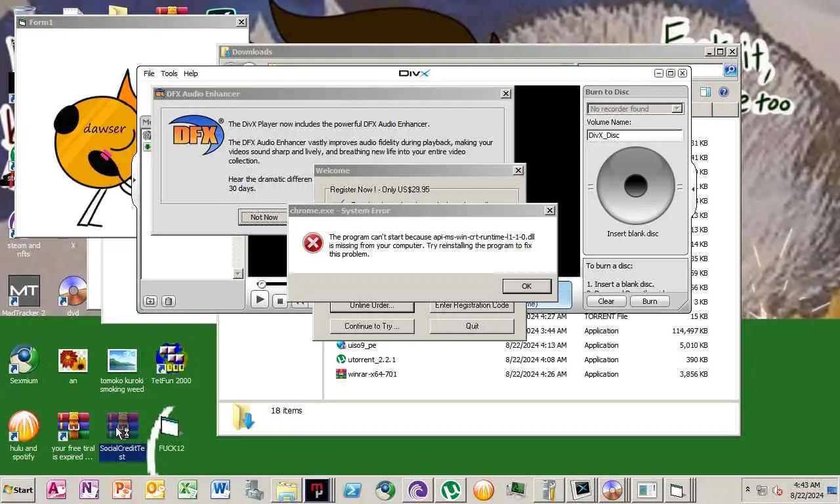Click the Online Order button
This screenshot has height=504, width=840.
pyautogui.click(x=371, y=305)
